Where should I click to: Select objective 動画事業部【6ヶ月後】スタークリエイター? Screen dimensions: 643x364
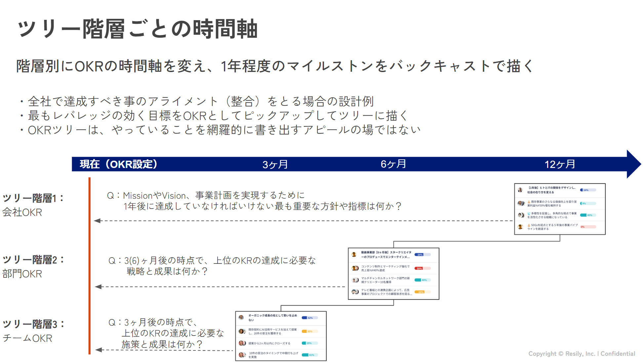pos(386,255)
